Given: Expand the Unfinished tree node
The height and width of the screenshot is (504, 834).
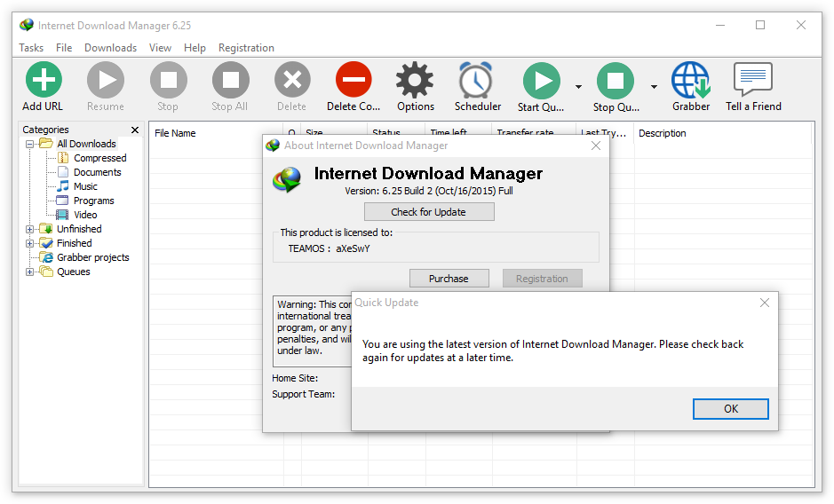Looking at the screenshot, I should click(30, 229).
